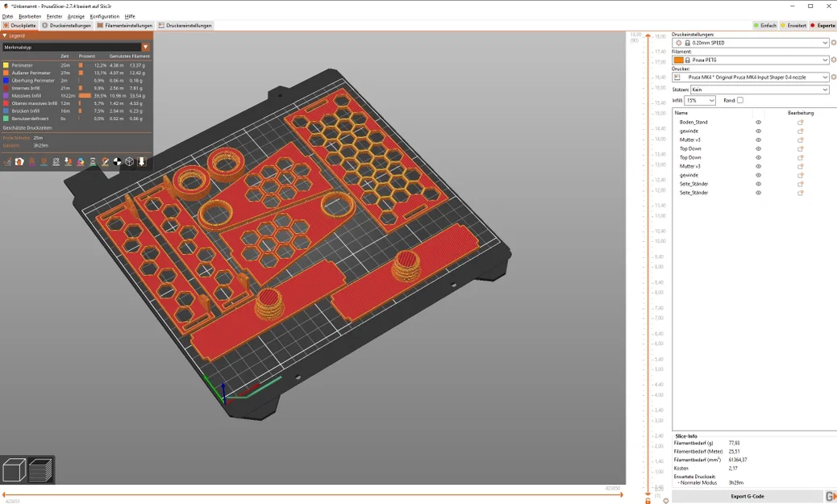
Task: Click the orange filament color swatch
Action: [678, 60]
